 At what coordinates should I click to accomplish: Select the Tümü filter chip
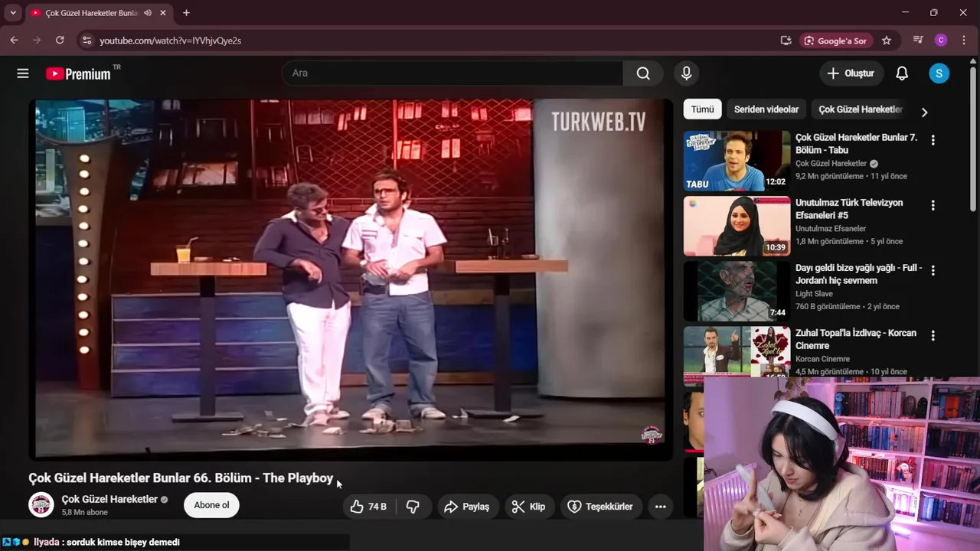click(702, 109)
